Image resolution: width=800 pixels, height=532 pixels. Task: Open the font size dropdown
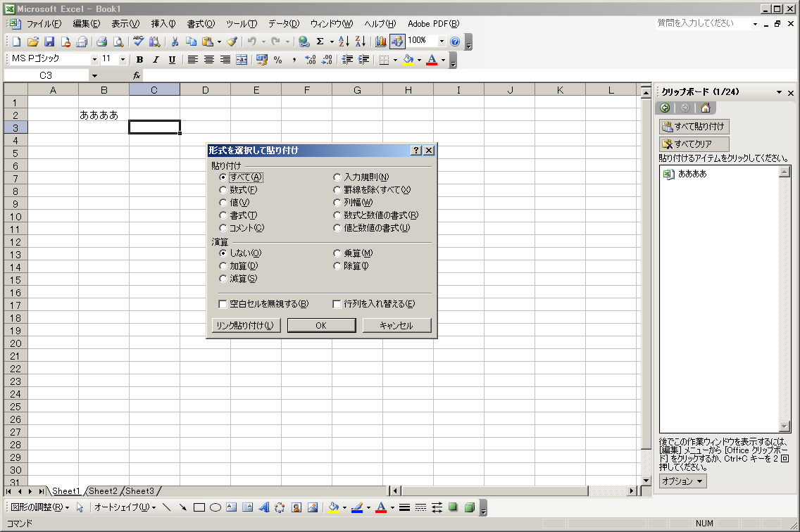(x=123, y=60)
